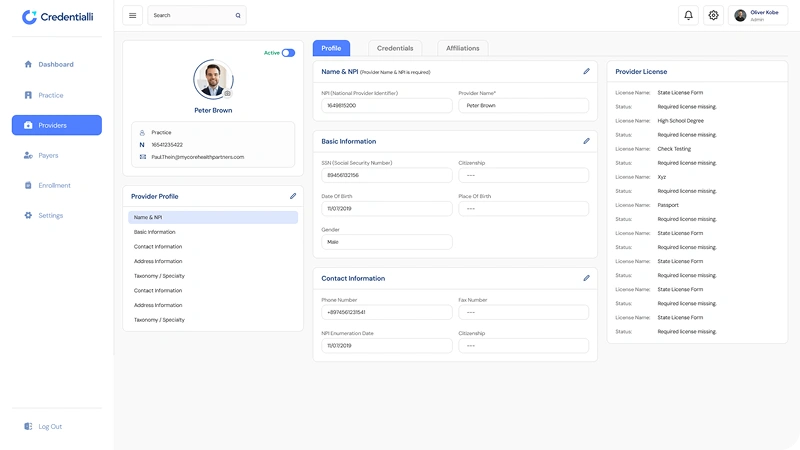The width and height of the screenshot is (800, 450).
Task: Open Dashboard from the sidebar
Action: tap(55, 64)
